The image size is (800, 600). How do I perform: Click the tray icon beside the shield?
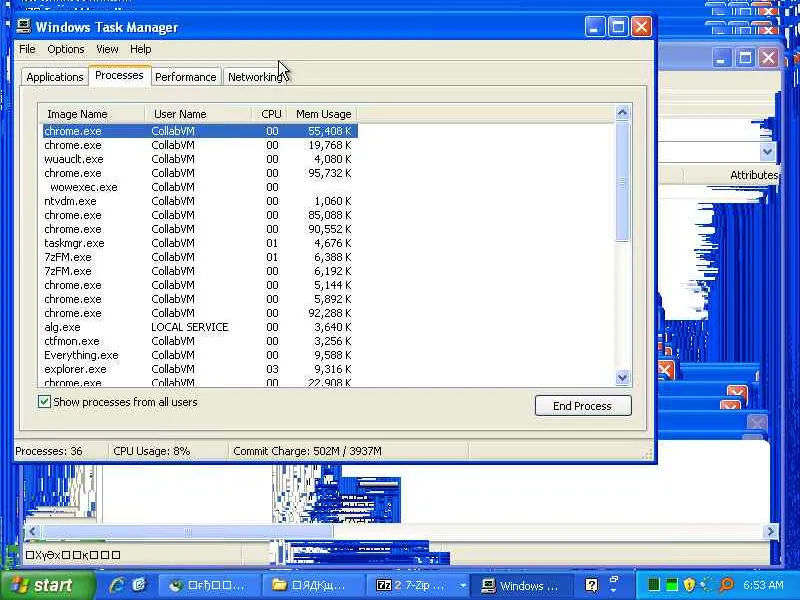[x=707, y=585]
